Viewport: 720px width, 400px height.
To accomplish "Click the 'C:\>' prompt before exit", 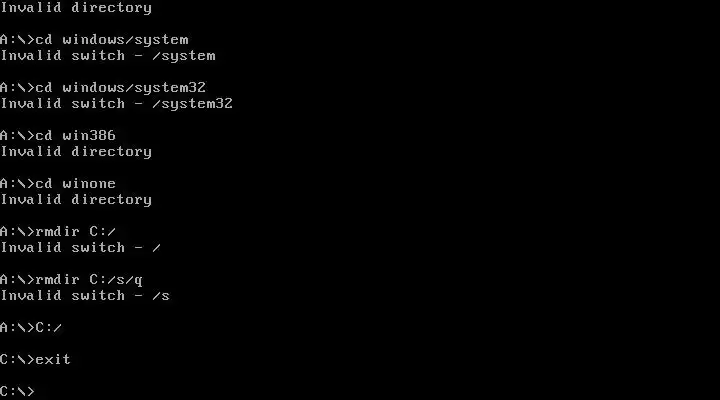I will coord(17,359).
